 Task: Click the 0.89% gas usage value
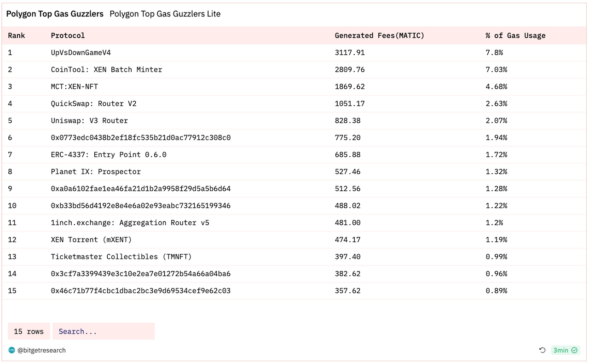coord(497,290)
